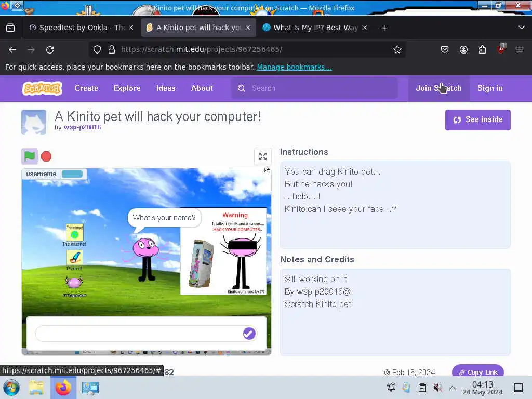Open Firefox account icon
This screenshot has width=532, height=399.
pos(463,49)
